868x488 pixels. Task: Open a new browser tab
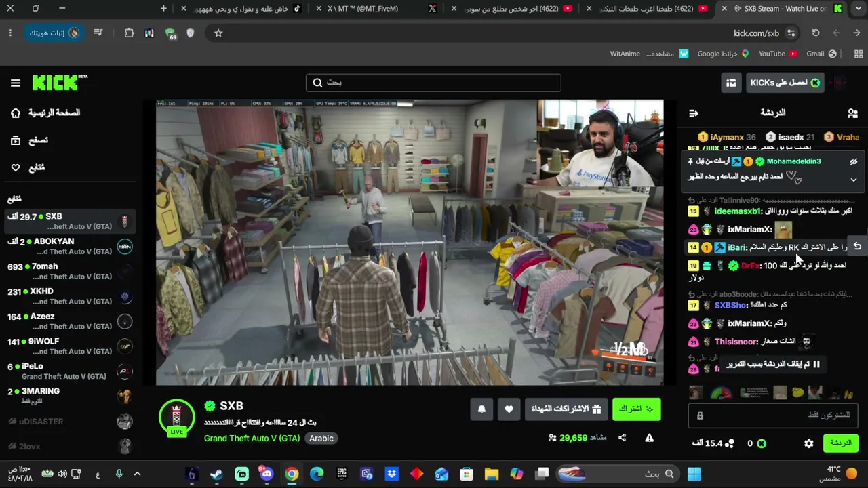pyautogui.click(x=163, y=8)
